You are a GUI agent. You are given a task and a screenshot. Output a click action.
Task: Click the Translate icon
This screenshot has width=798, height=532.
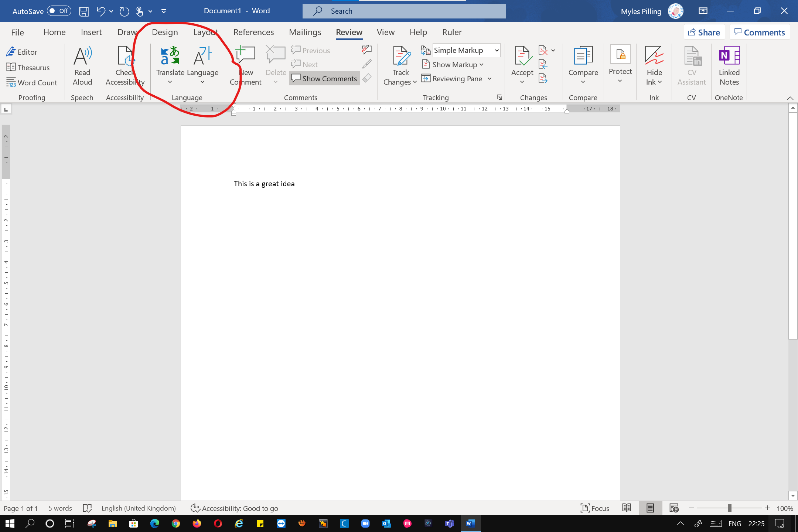(170, 56)
